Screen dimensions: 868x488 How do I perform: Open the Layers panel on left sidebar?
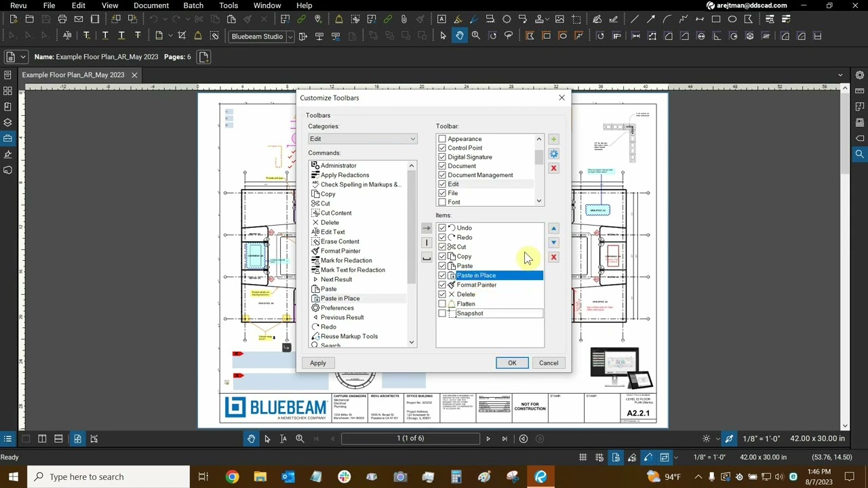click(x=7, y=122)
